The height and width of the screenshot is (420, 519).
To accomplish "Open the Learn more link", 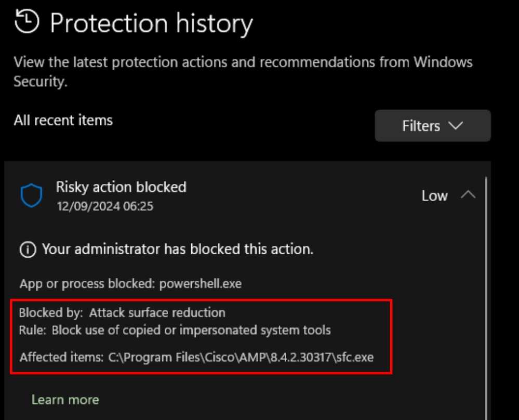I will pos(65,400).
